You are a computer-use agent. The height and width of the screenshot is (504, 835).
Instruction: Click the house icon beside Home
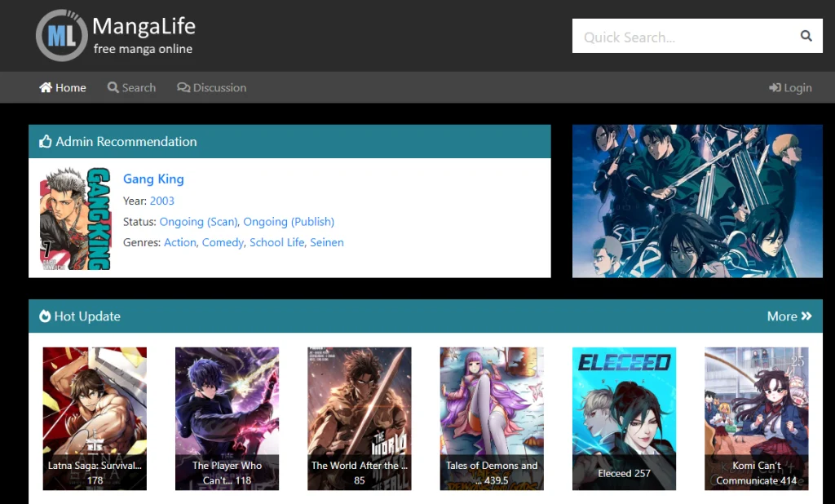(x=46, y=87)
